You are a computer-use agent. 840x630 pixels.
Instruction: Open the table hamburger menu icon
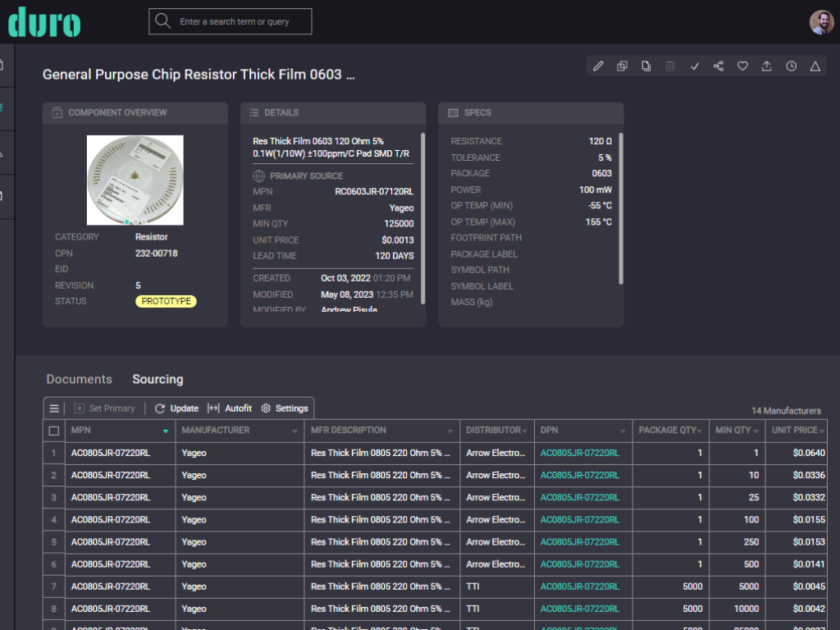[54, 409]
